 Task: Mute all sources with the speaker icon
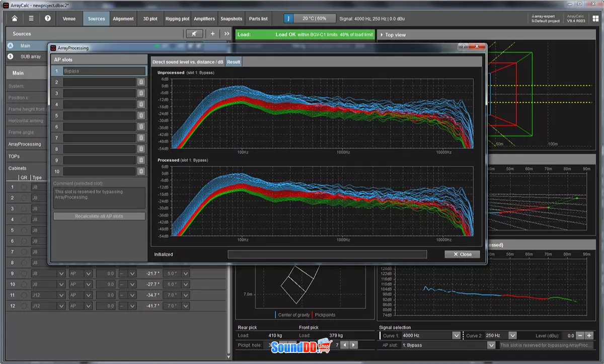(194, 34)
